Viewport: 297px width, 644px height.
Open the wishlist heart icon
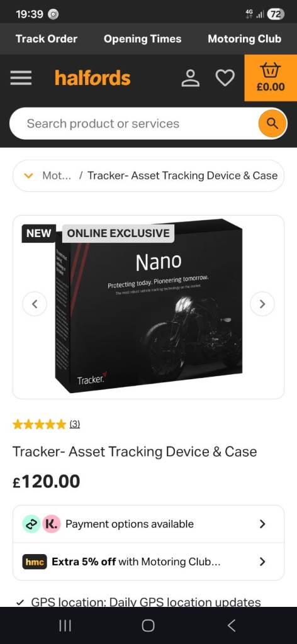point(225,78)
